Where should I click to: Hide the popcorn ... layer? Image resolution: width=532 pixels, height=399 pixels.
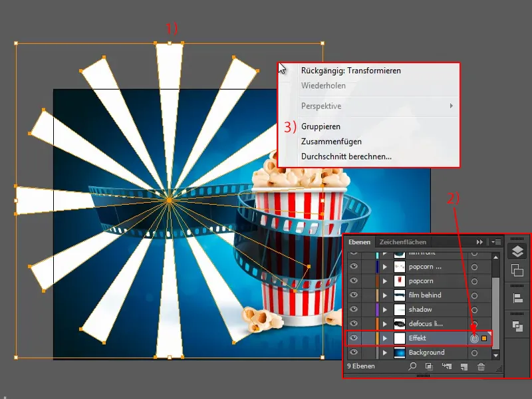[x=354, y=267]
